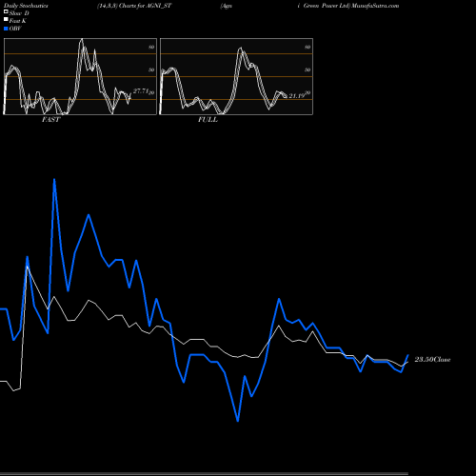Click the Slow D legend swatch
This screenshot has height=476, width=476.
(x=6, y=12)
